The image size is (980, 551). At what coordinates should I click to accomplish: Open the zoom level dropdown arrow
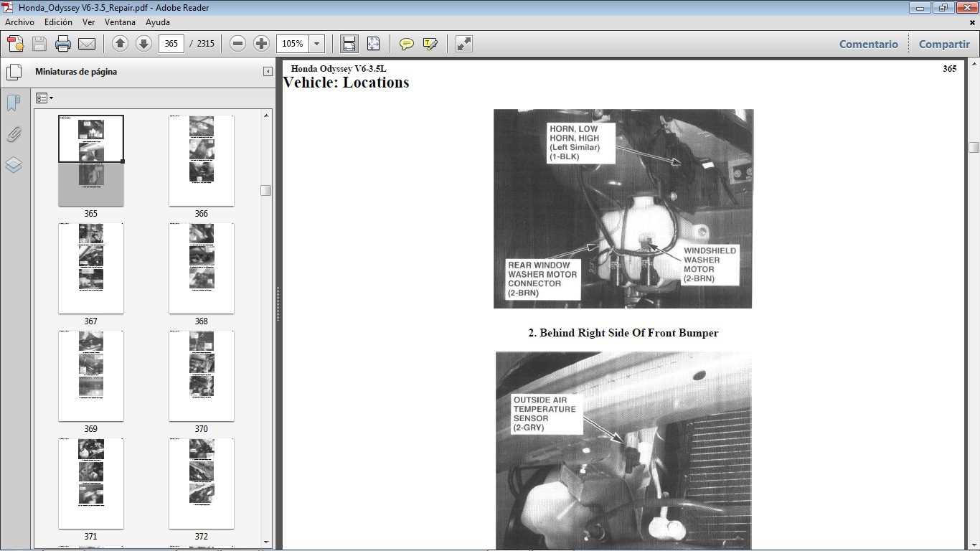(x=317, y=44)
